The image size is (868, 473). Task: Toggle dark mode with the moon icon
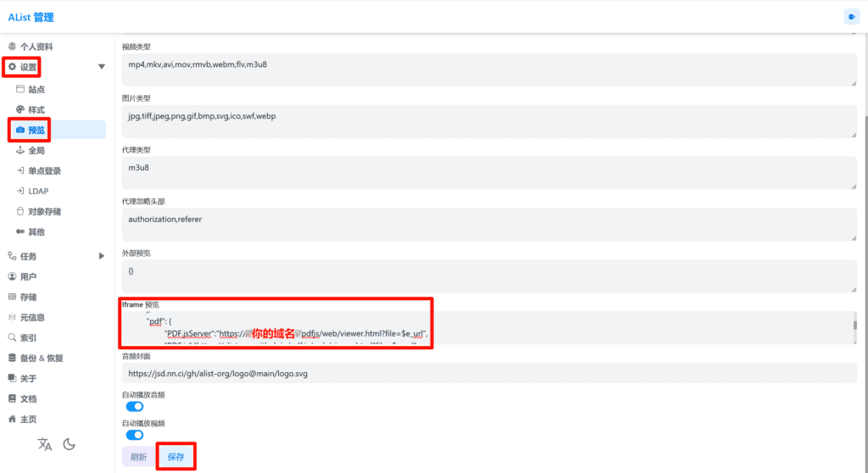tap(70, 444)
